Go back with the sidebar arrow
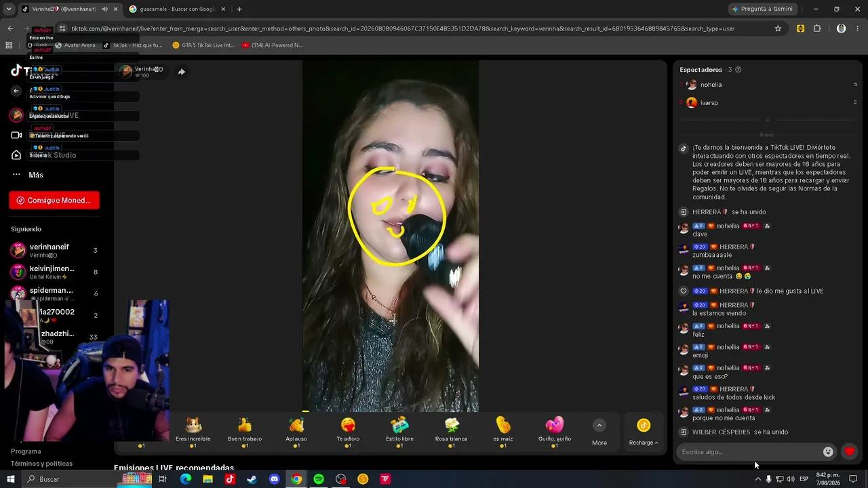Screen dimensions: 868x488 [16, 91]
